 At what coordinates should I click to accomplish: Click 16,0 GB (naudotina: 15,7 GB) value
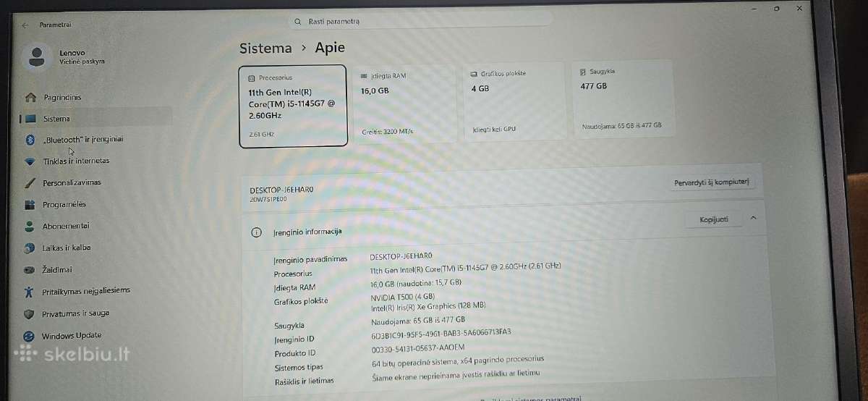(416, 284)
